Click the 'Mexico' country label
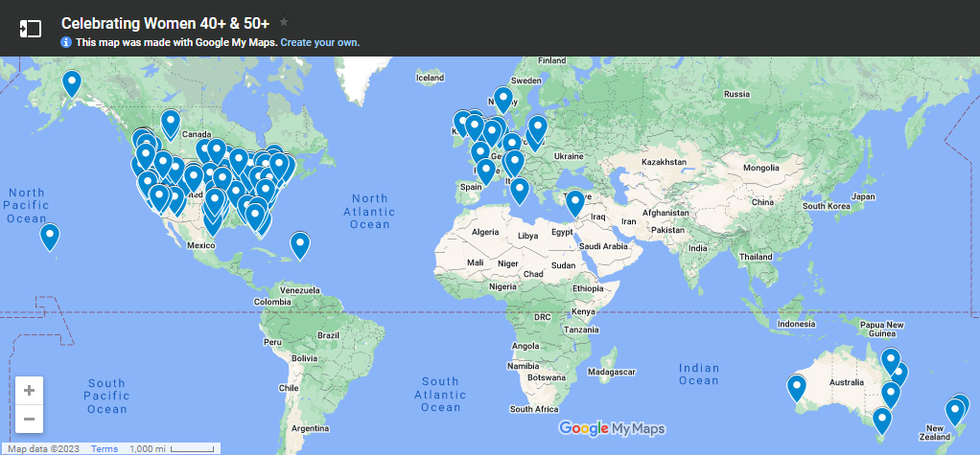 (x=201, y=245)
